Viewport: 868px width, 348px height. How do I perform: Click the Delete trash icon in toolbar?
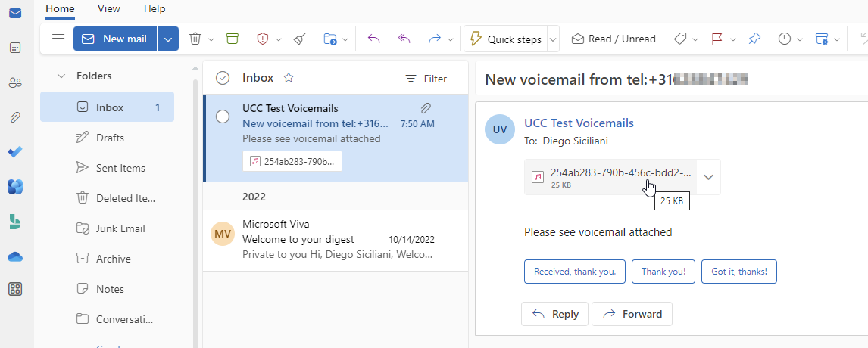195,39
